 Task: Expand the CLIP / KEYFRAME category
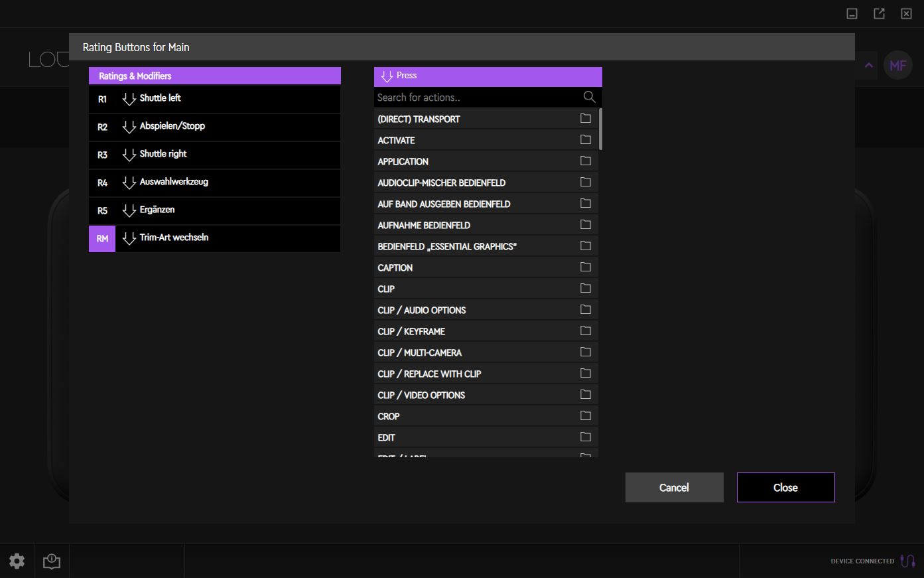click(478, 332)
